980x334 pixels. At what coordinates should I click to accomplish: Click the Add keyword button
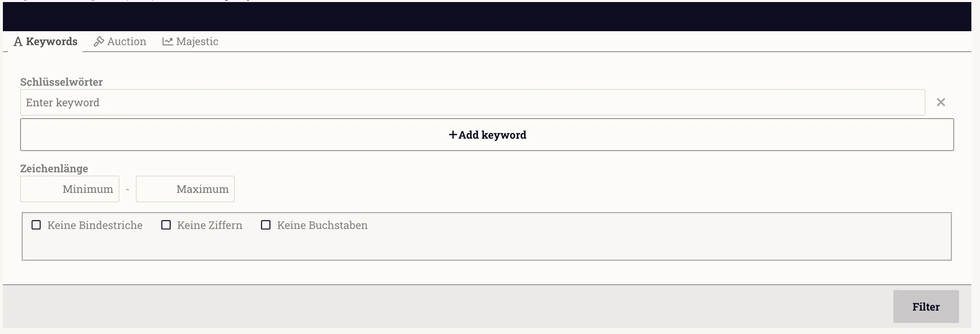(x=487, y=135)
